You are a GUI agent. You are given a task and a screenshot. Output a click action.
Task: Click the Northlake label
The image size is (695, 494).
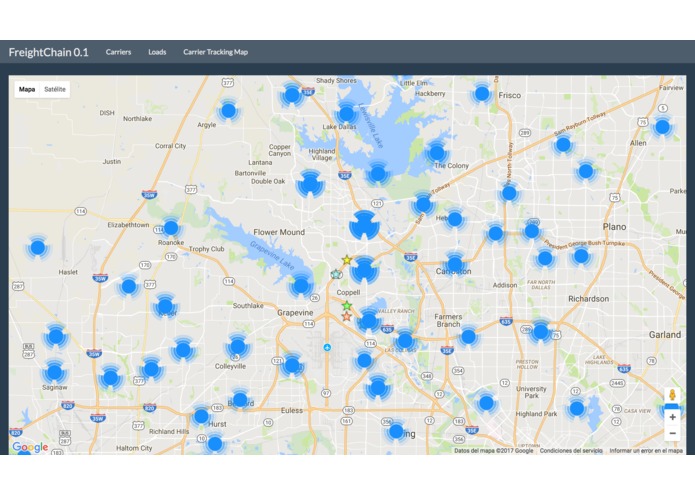pos(137,119)
